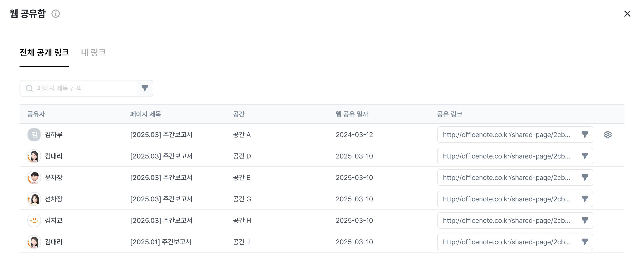Switch to the 내 링크 tab
The height and width of the screenshot is (276, 644).
[93, 52]
